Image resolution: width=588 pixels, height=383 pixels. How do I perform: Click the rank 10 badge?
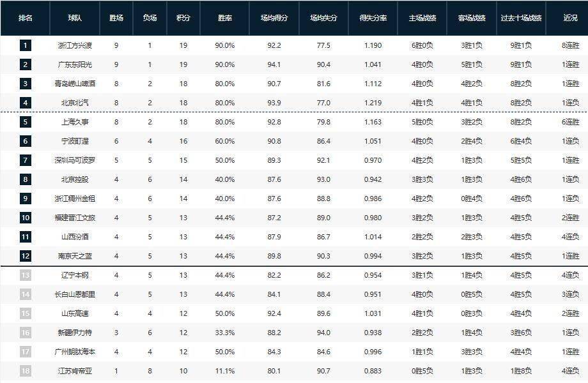pyautogui.click(x=25, y=218)
